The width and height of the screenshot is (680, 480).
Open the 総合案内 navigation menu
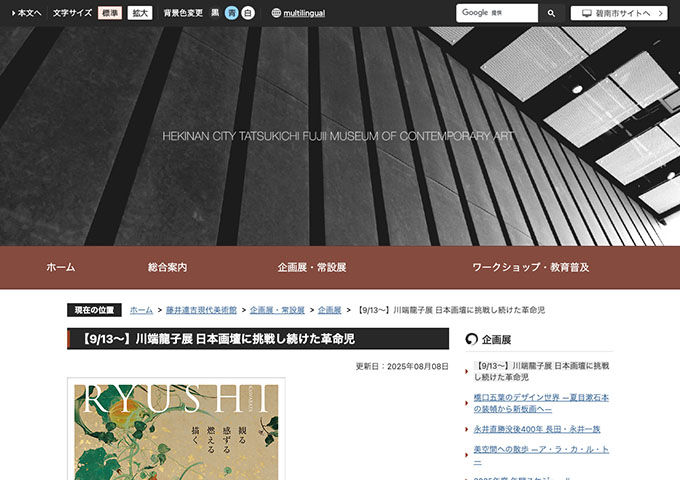[x=167, y=268]
